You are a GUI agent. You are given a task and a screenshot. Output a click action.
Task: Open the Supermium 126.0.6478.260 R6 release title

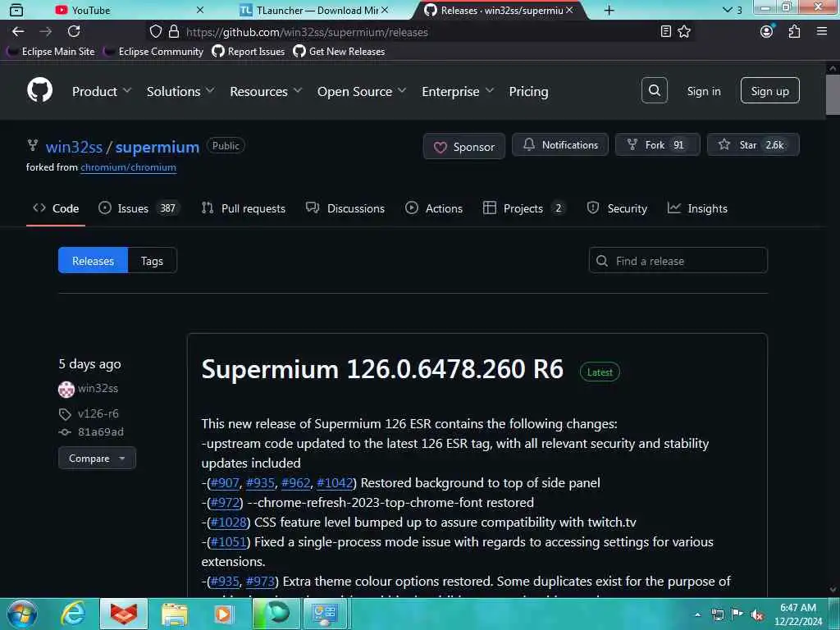click(x=382, y=370)
